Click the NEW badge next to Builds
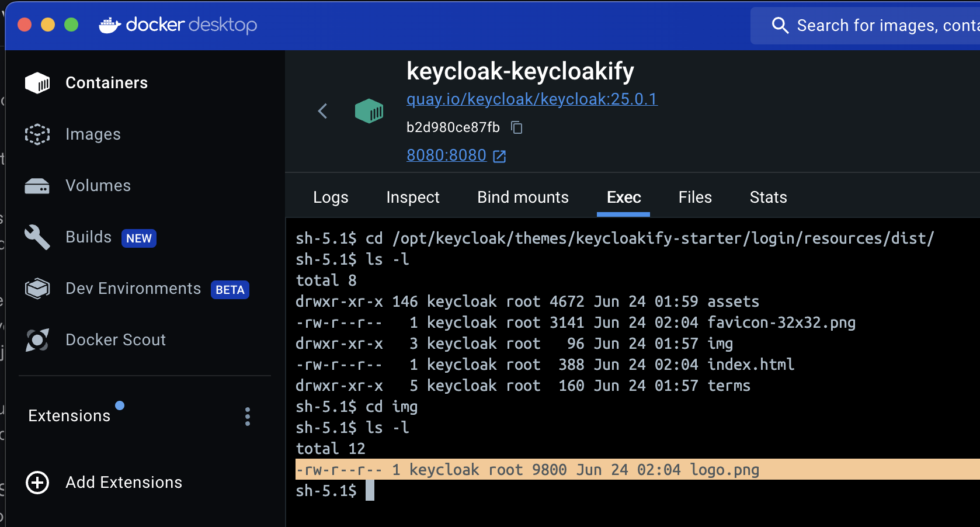Image resolution: width=980 pixels, height=527 pixels. tap(139, 238)
